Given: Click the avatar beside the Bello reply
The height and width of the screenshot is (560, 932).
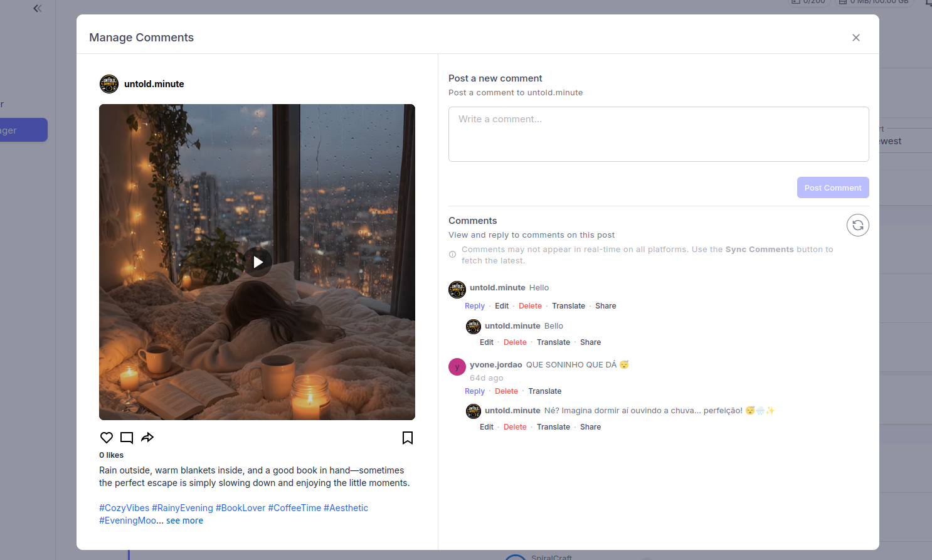Looking at the screenshot, I should 474,327.
